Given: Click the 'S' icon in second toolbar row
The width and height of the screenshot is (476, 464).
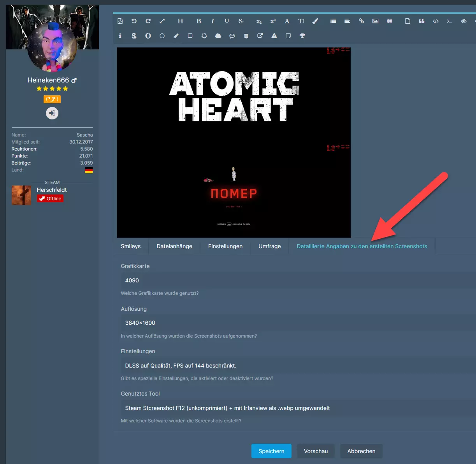Looking at the screenshot, I should click(x=134, y=36).
